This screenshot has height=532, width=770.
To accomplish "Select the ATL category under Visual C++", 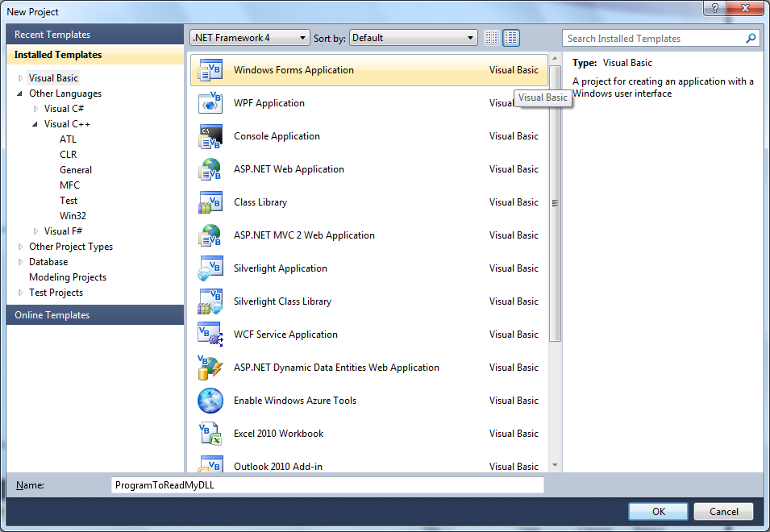I will [x=69, y=139].
